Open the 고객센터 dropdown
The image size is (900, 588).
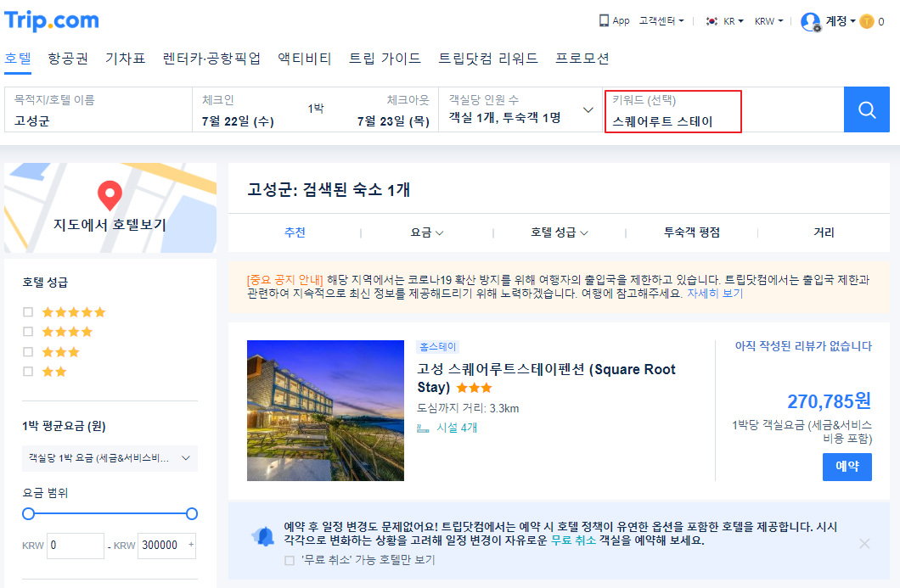(x=661, y=20)
